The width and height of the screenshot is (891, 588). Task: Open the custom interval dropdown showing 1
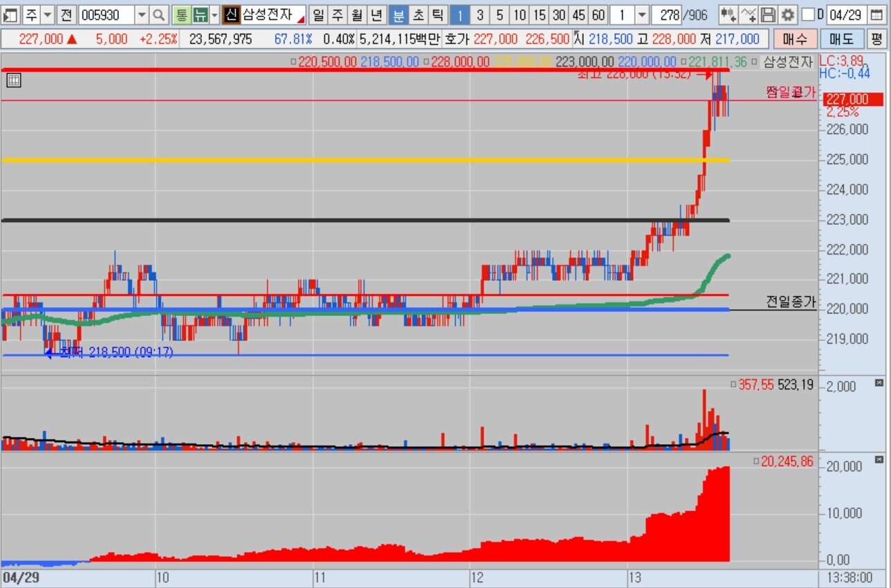[641, 15]
